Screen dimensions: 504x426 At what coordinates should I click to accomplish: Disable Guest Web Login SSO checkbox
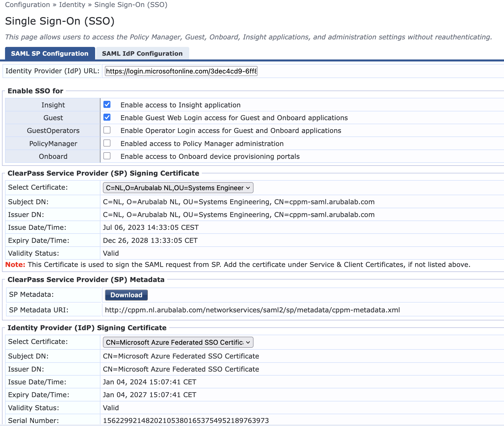(x=107, y=117)
